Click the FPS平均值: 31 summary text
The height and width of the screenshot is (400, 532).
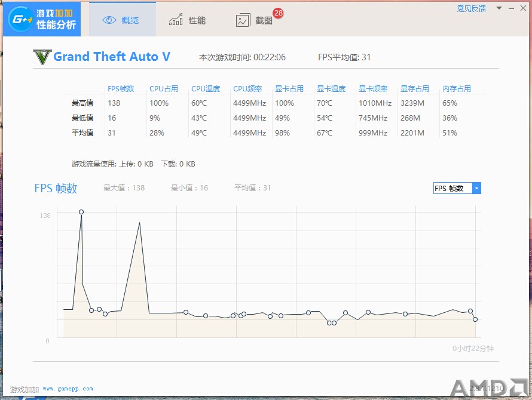tap(344, 57)
